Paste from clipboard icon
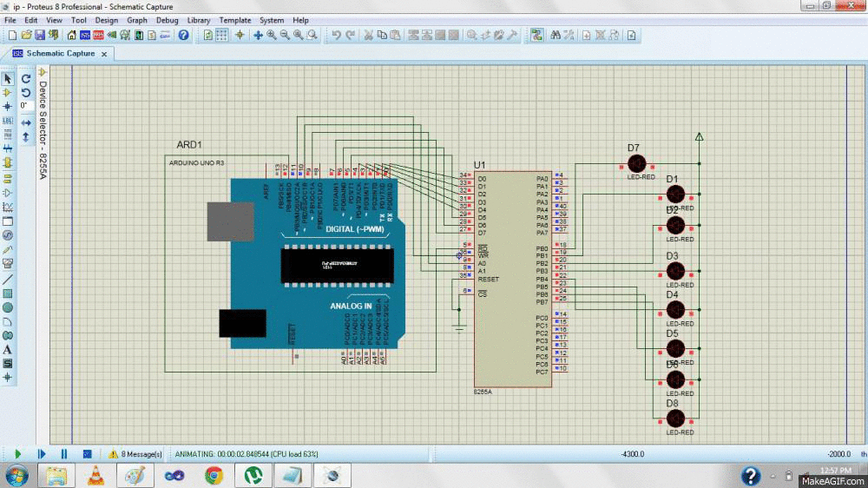 tap(395, 36)
